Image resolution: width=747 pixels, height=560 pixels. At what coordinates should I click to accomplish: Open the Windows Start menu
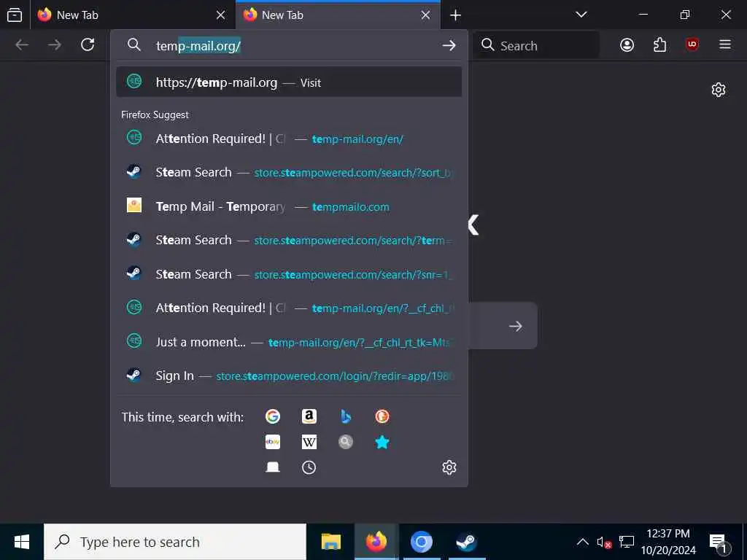point(21,542)
